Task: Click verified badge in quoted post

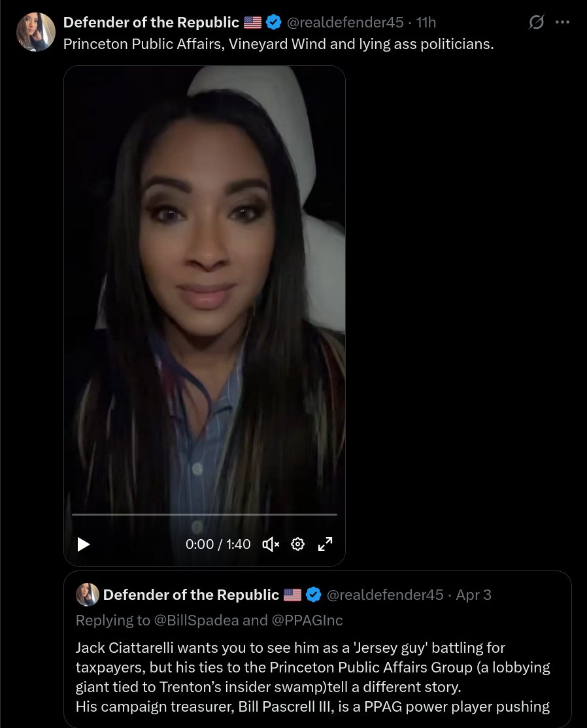Action: pos(314,595)
